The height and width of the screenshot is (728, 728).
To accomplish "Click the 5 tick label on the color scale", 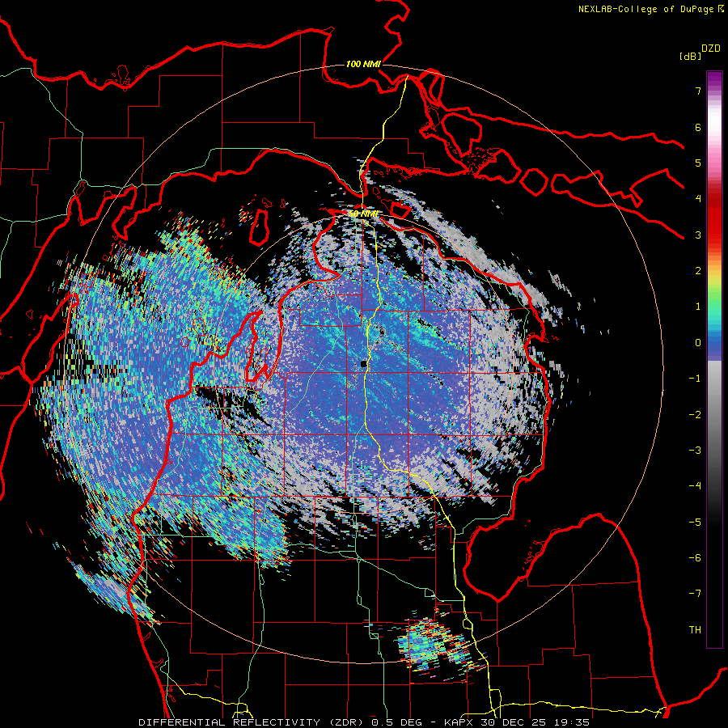I will 698,163.
